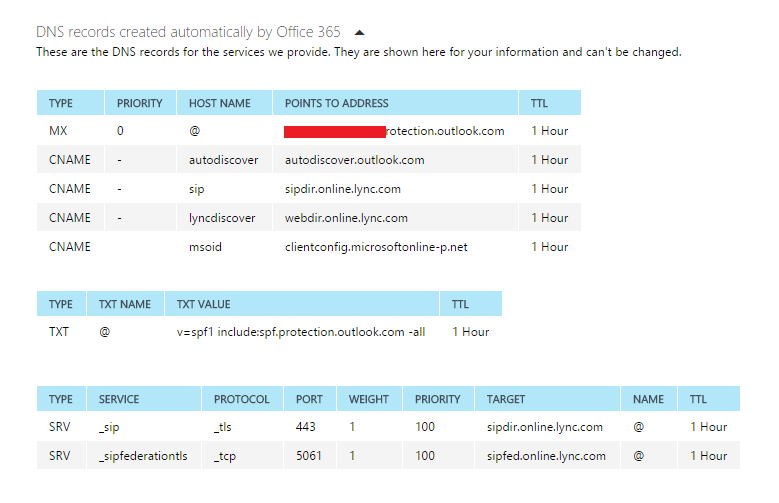Click port value 443
The width and height of the screenshot is (779, 503).
(306, 427)
